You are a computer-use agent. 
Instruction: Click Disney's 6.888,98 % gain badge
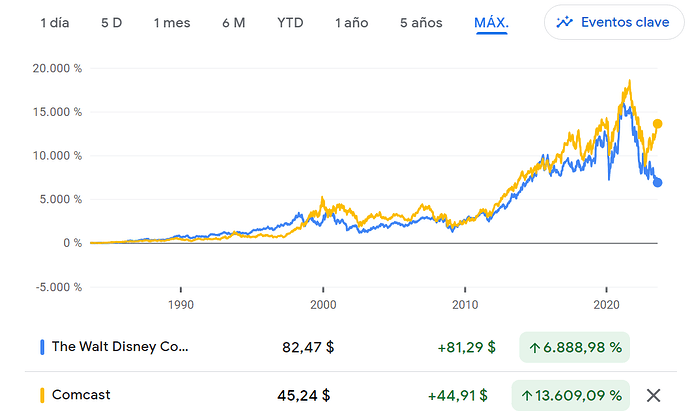(x=573, y=347)
